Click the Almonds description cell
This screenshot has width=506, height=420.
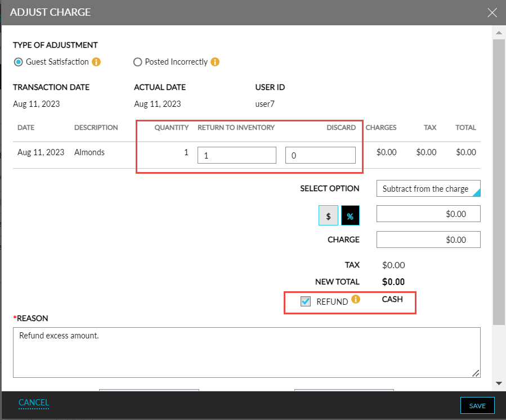89,152
